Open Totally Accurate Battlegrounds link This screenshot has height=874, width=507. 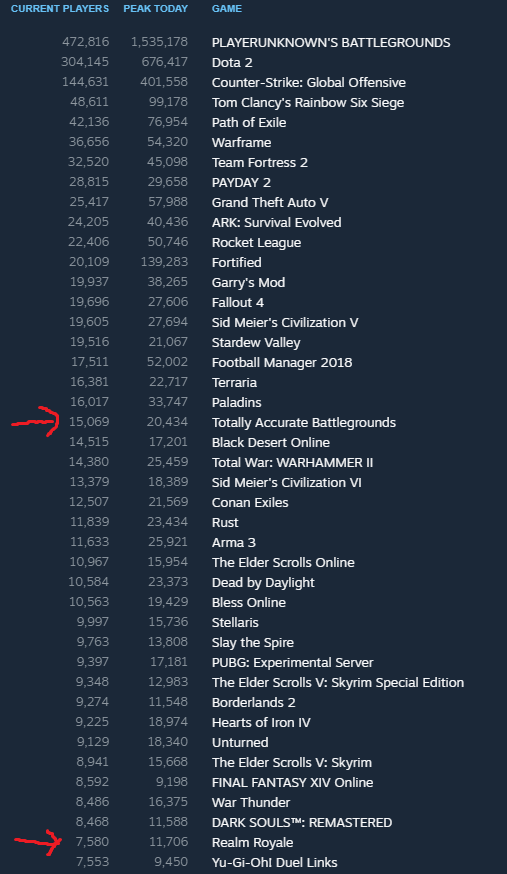tap(304, 423)
